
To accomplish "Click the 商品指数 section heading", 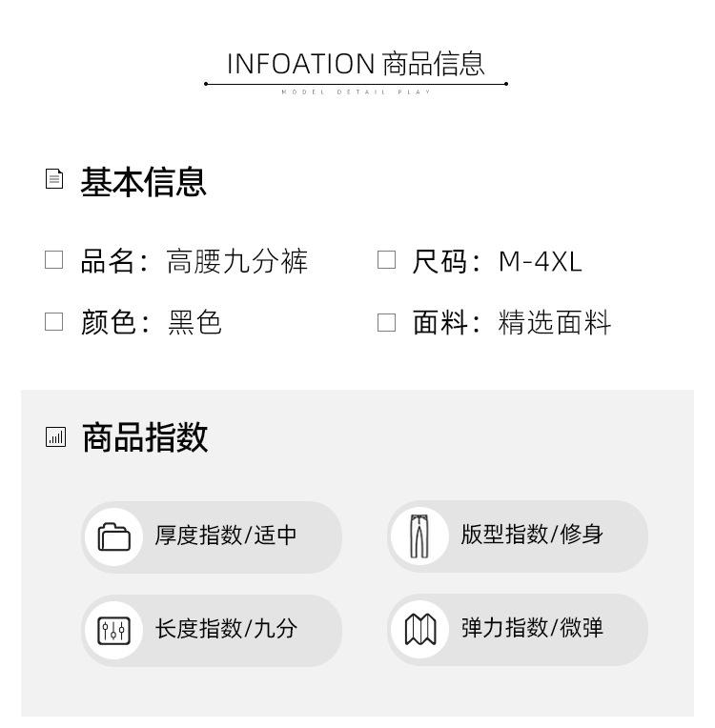I will point(145,437).
